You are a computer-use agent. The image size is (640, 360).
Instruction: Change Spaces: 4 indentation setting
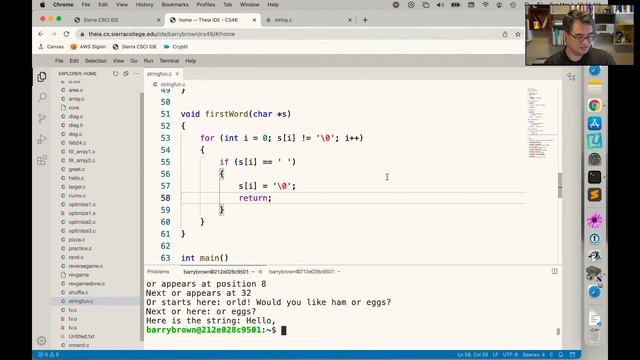[x=533, y=354]
